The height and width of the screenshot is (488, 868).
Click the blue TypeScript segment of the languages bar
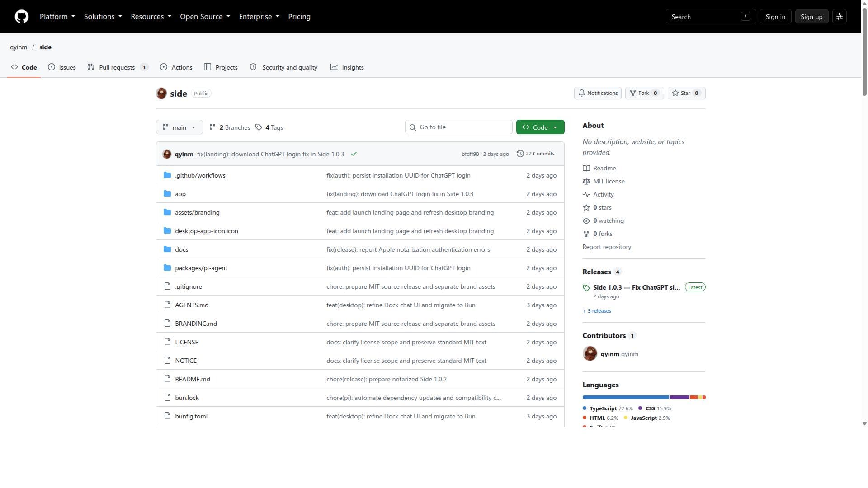click(626, 397)
